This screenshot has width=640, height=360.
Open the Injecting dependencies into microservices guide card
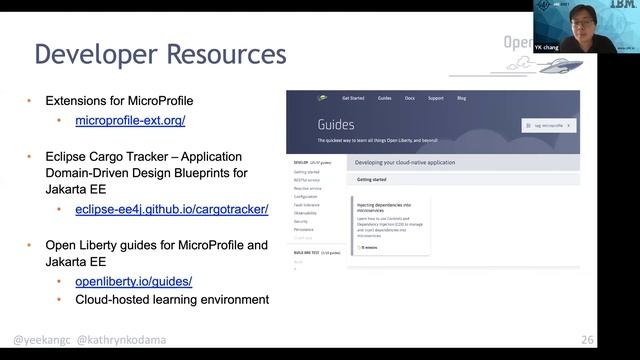(x=391, y=226)
